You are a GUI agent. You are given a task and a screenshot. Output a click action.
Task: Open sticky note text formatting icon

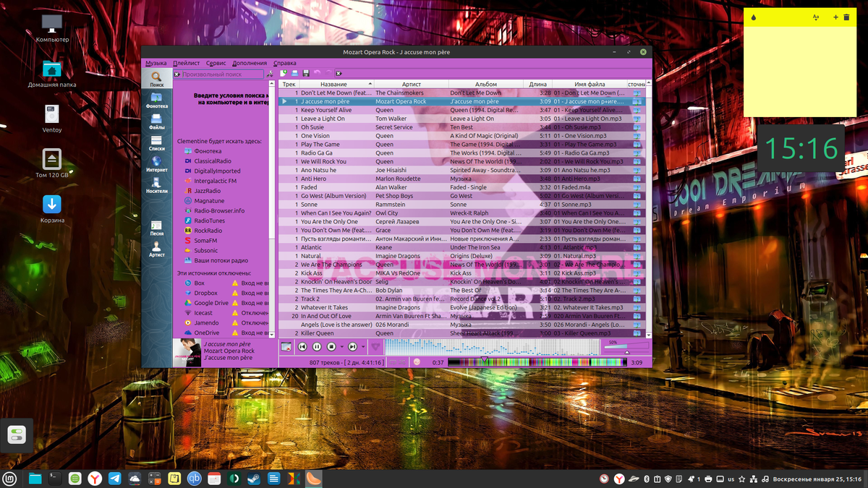tap(816, 17)
